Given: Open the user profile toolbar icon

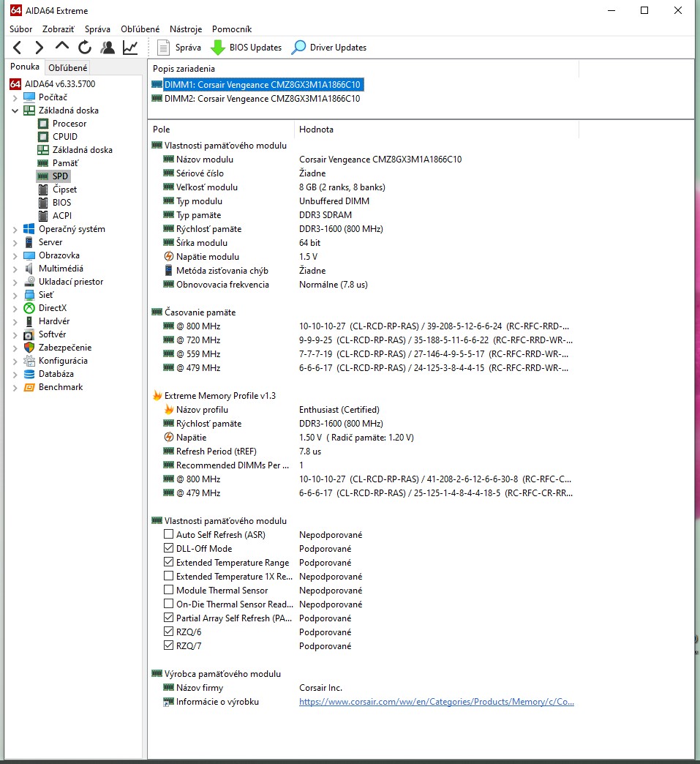Looking at the screenshot, I should tap(108, 48).
